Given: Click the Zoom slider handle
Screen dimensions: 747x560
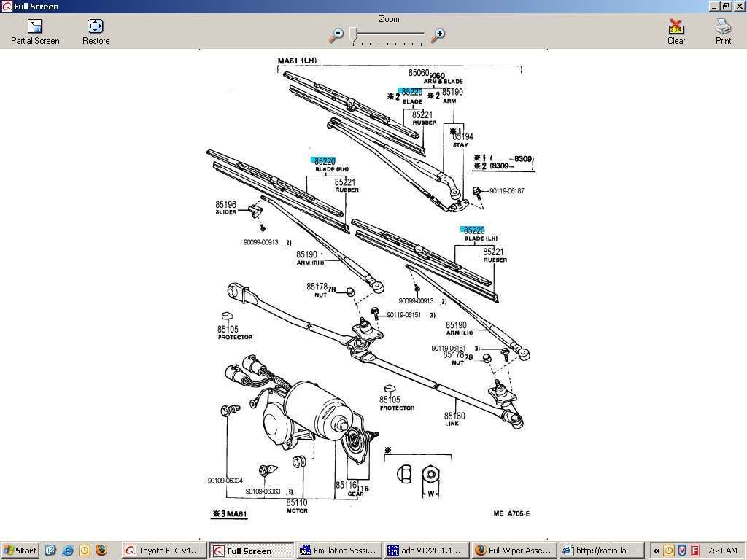Looking at the screenshot, I should pyautogui.click(x=354, y=34).
